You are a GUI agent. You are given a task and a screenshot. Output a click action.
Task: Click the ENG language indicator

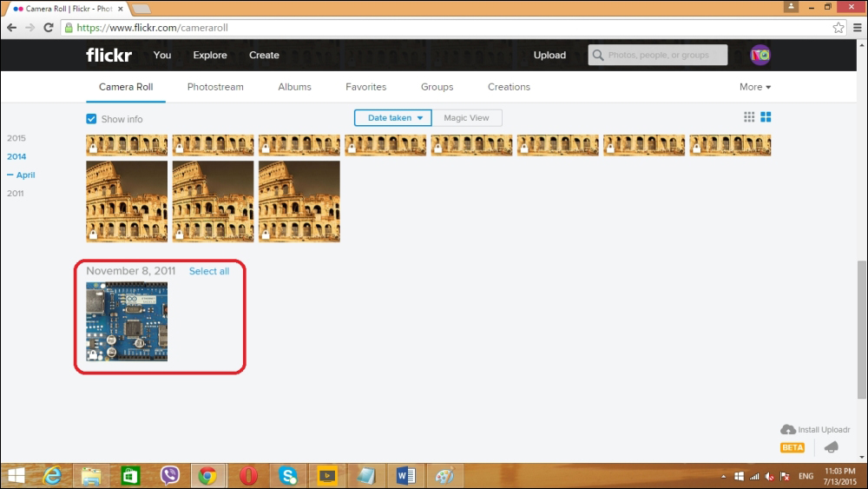coord(806,476)
